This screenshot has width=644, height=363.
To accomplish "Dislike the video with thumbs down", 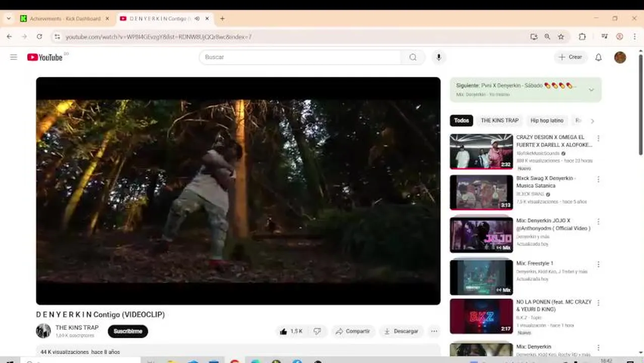I will coord(317,331).
